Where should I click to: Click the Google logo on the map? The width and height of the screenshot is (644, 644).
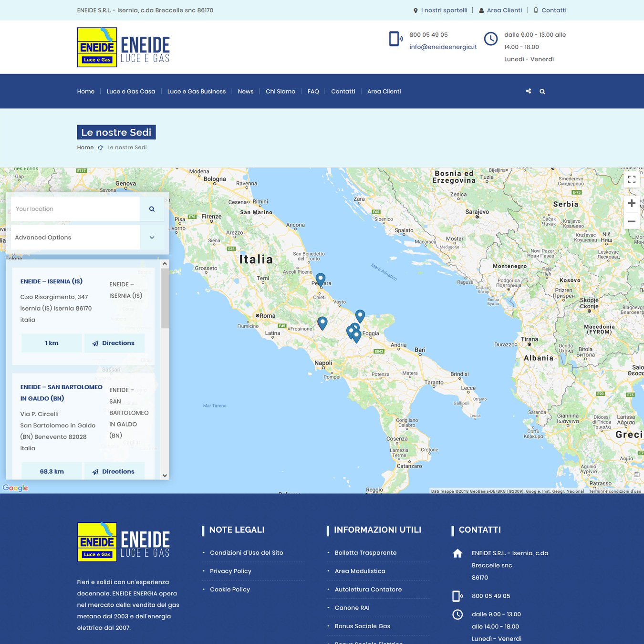[x=15, y=488]
